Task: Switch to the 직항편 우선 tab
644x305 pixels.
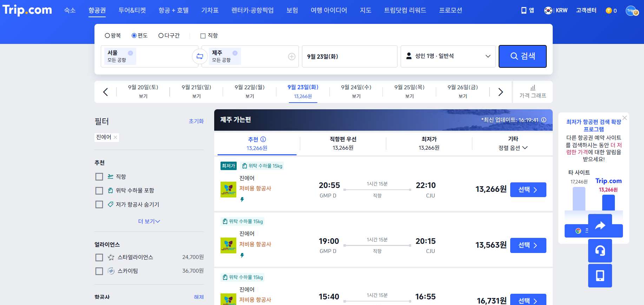Action: 343,143
